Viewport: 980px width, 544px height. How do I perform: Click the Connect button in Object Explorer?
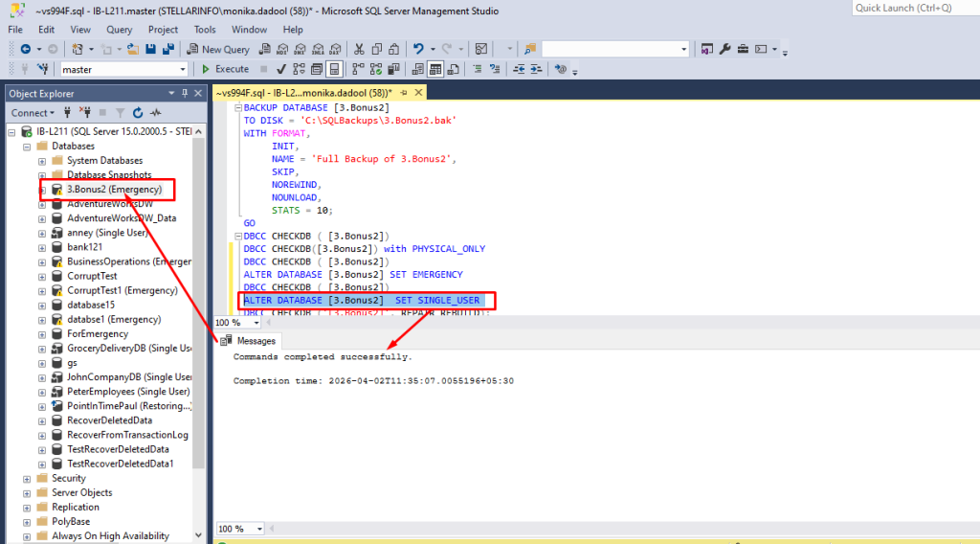tap(33, 113)
